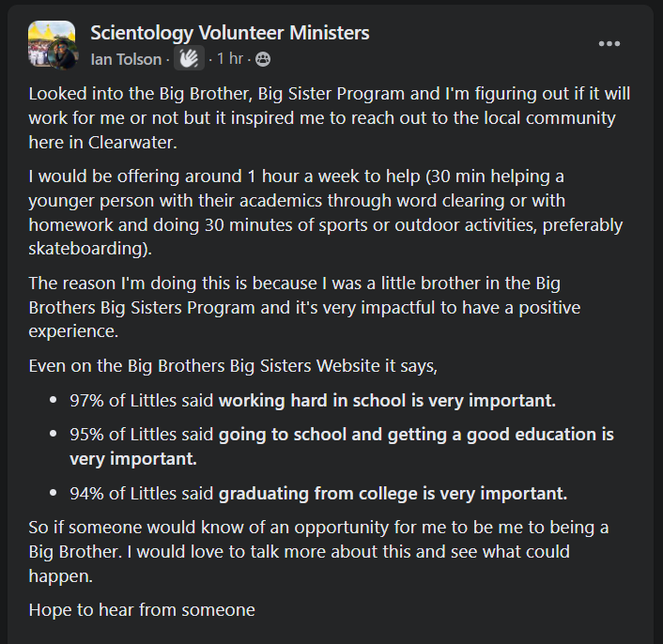Open the three-dots post options menu
Screen dimensions: 663x644
click(x=609, y=44)
